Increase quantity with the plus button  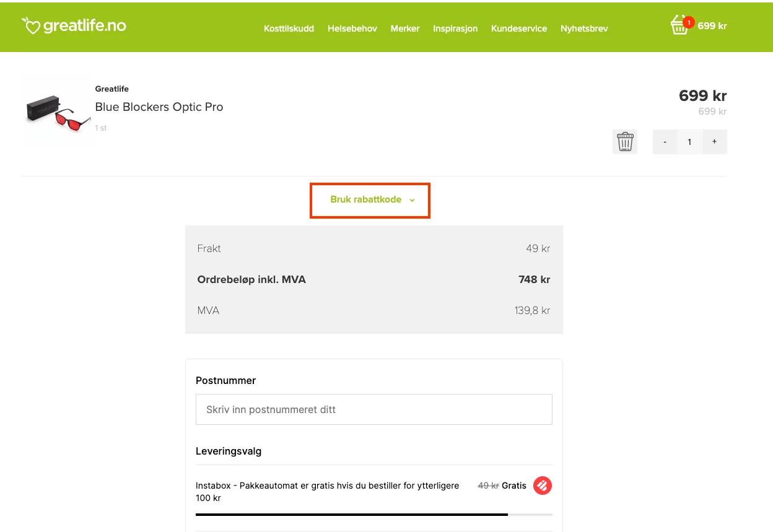coord(714,142)
